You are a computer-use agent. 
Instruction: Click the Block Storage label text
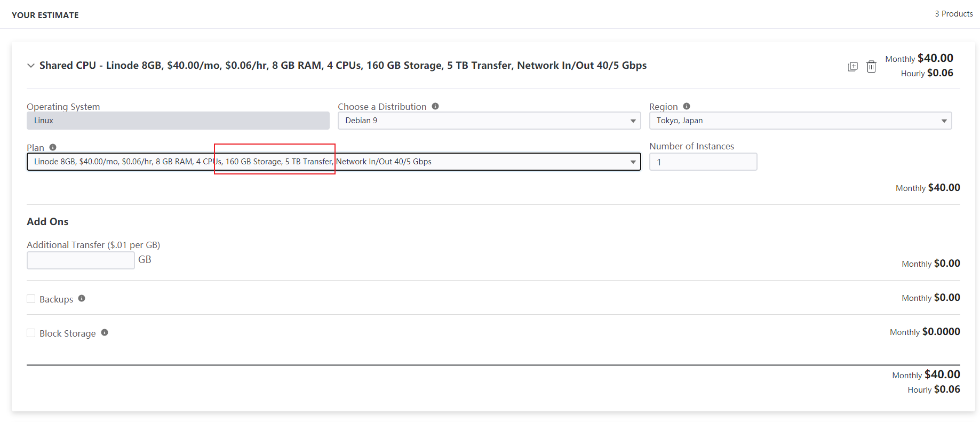click(x=67, y=333)
